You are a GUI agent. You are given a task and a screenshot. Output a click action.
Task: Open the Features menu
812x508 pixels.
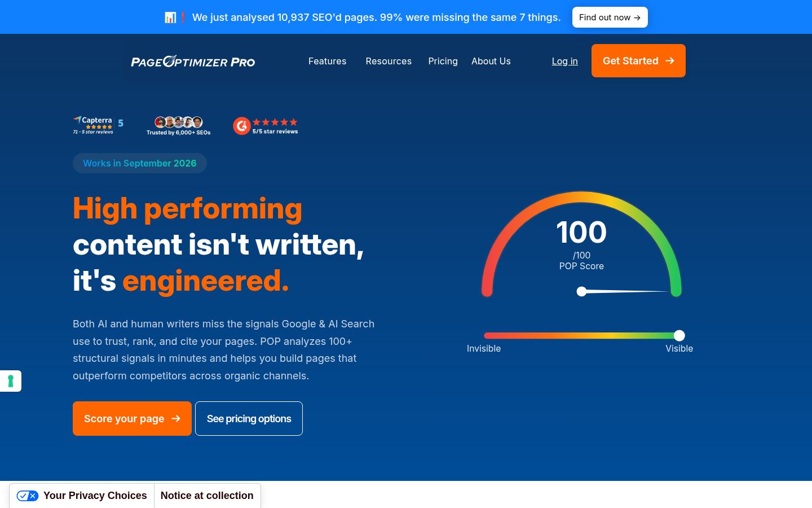coord(327,61)
